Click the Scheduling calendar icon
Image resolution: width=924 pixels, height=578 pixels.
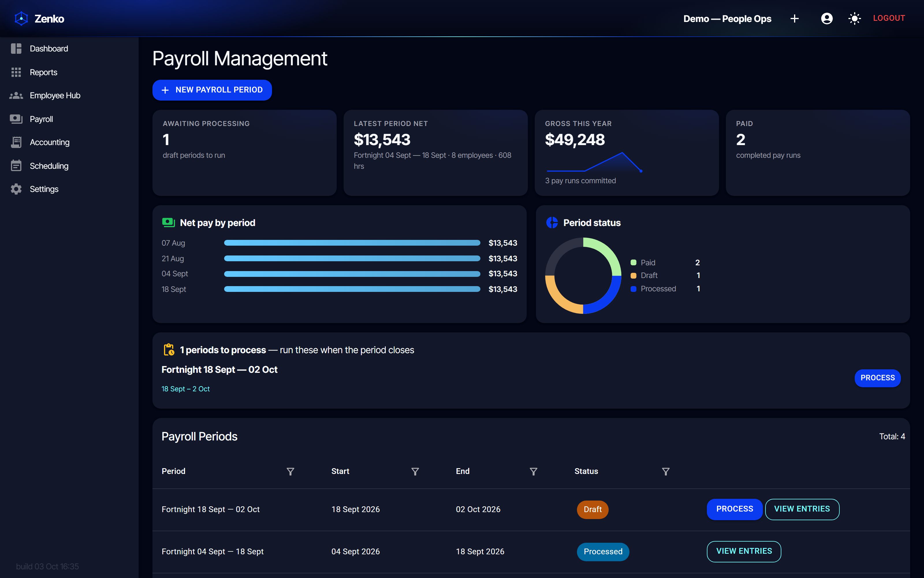tap(16, 166)
